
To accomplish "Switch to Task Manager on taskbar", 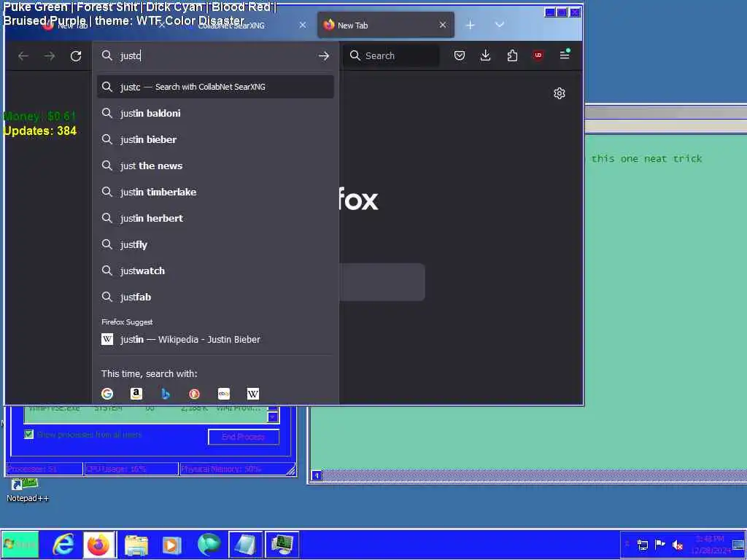I will pos(282,544).
